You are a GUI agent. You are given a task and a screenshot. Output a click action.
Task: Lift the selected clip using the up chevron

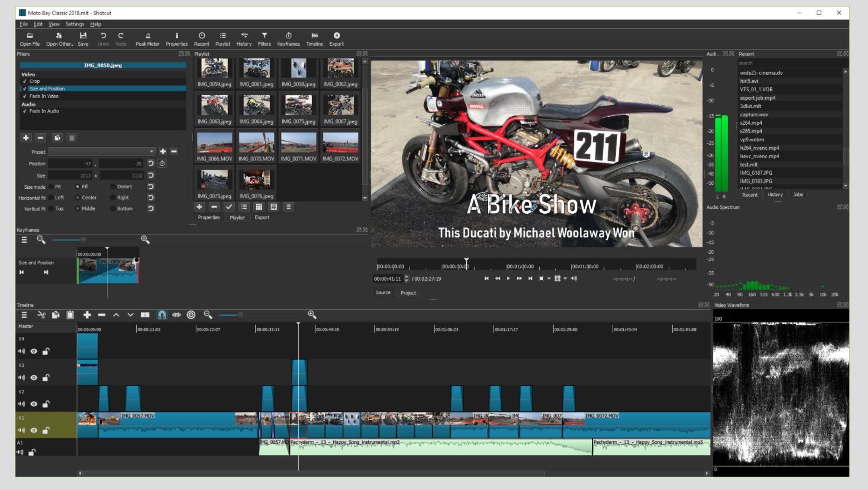click(x=116, y=315)
